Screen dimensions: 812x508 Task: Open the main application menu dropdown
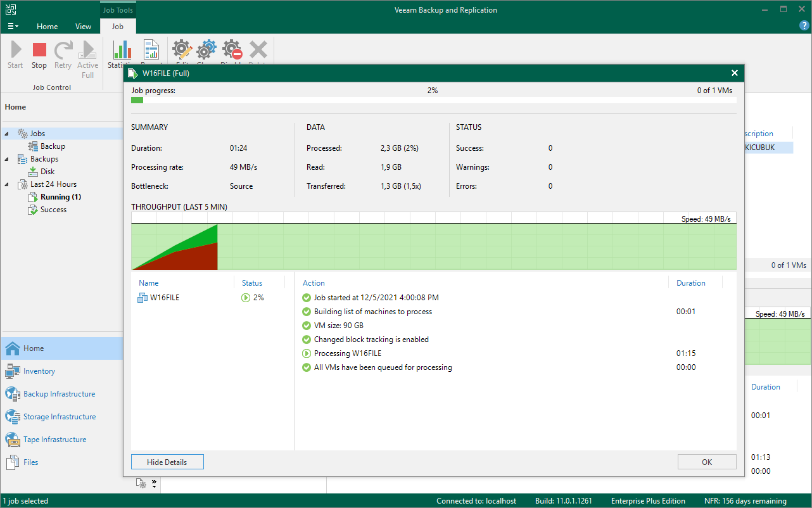(x=13, y=27)
